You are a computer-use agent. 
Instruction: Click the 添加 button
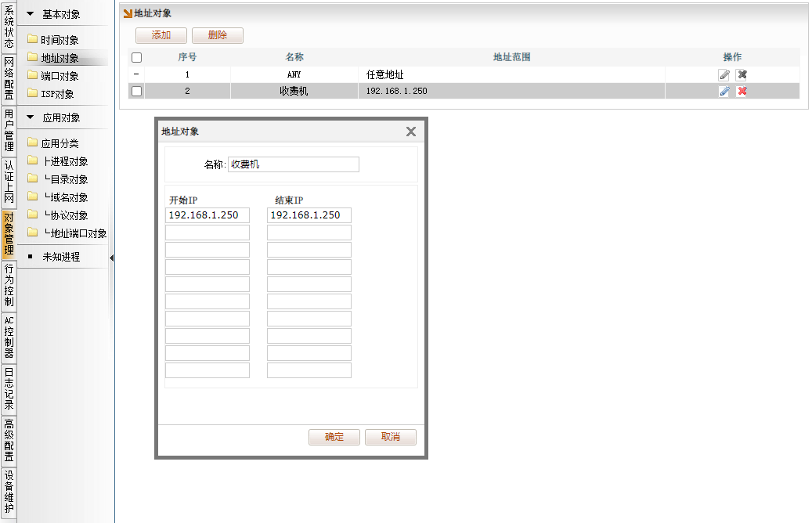point(161,35)
